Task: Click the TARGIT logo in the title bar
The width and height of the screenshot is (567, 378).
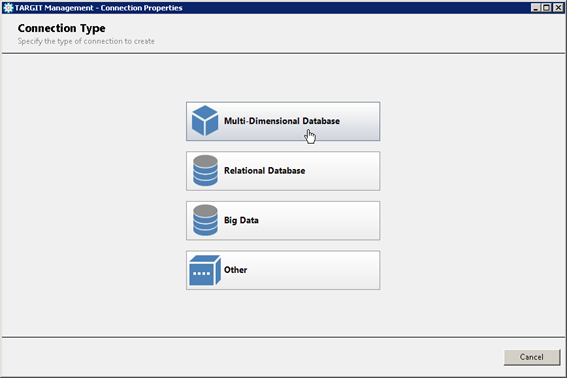Action: coord(8,8)
